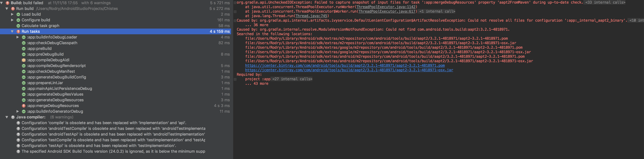Screen dimensions: 644x159
Task: Expand the Configure build node
Action: [x=12, y=20]
